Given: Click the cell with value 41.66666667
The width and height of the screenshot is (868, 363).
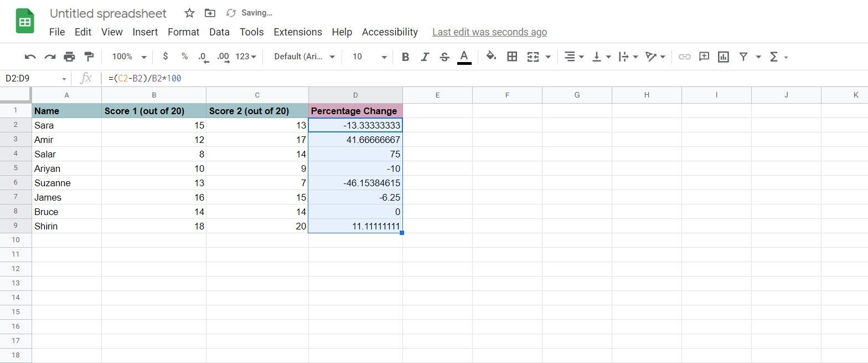Looking at the screenshot, I should coord(355,140).
